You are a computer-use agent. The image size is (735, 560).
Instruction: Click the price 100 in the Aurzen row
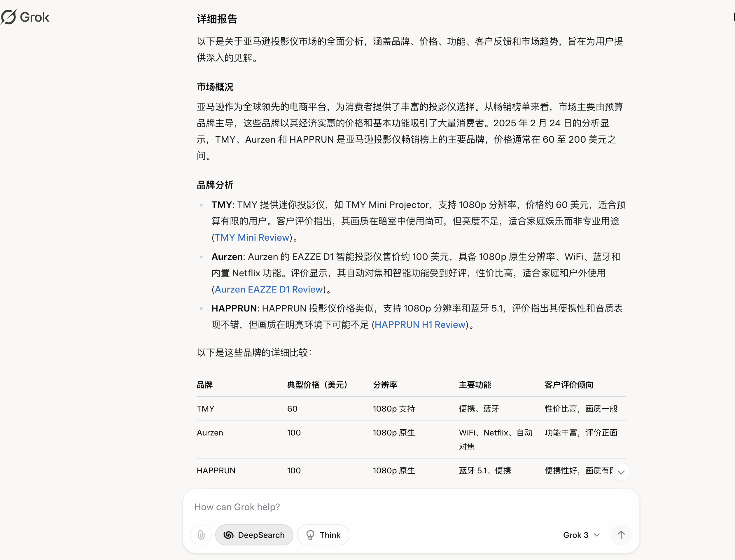(294, 433)
